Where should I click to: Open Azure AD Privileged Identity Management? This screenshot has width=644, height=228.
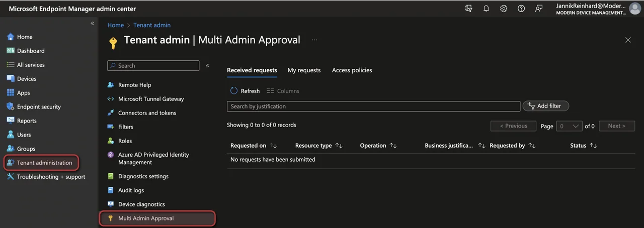coord(153,159)
